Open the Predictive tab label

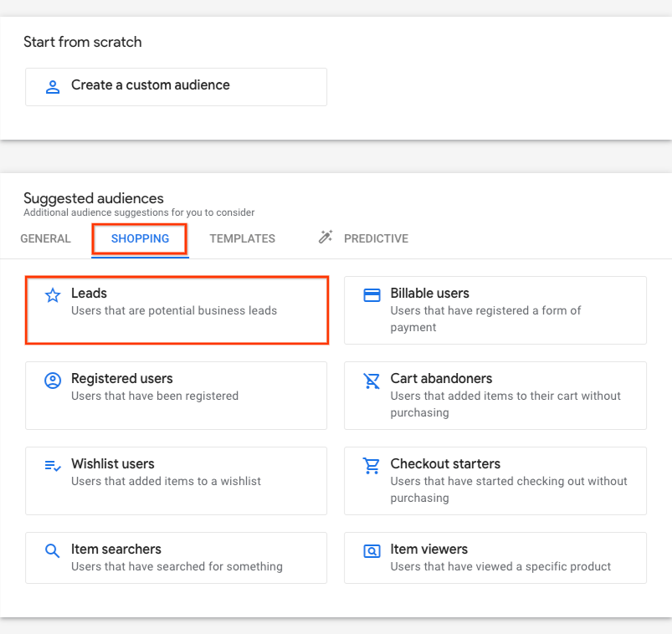coord(376,238)
